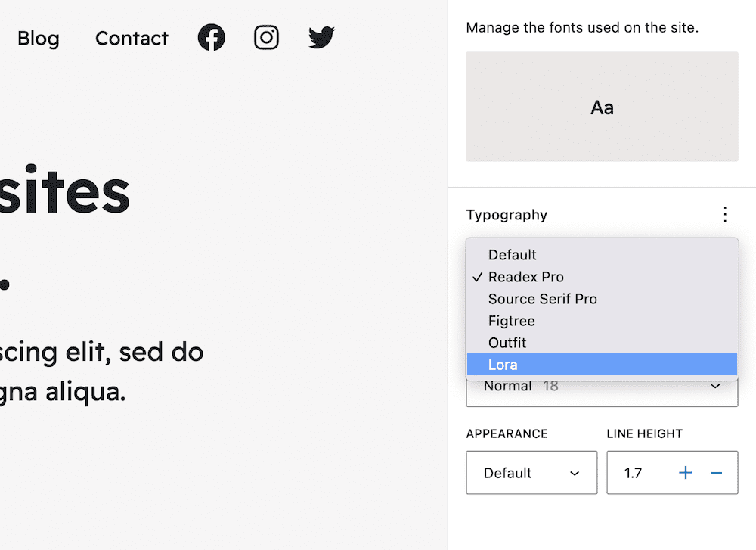Select the highlighted Lora font
756x550 pixels.
tap(503, 365)
